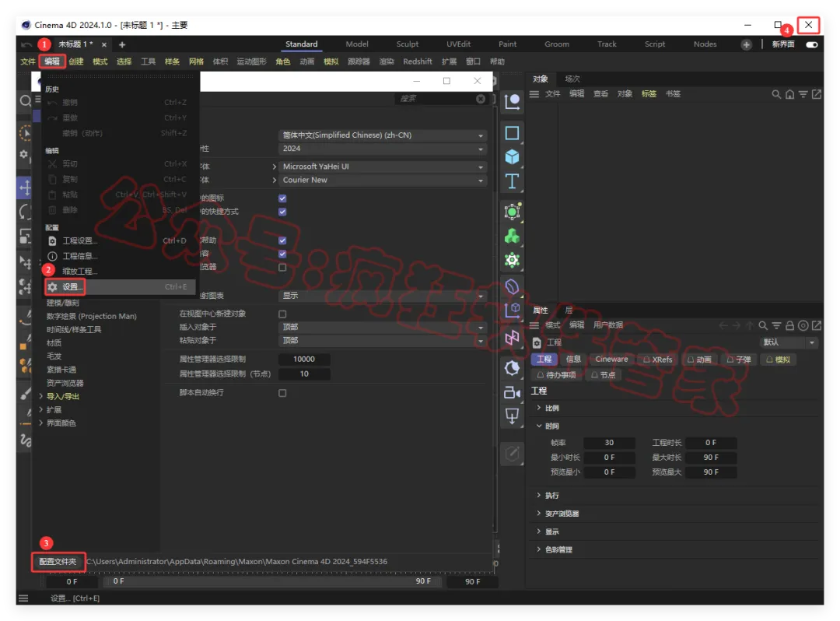Click the green cloner cubes icon
Image resolution: width=840 pixels, height=621 pixels.
(x=512, y=236)
